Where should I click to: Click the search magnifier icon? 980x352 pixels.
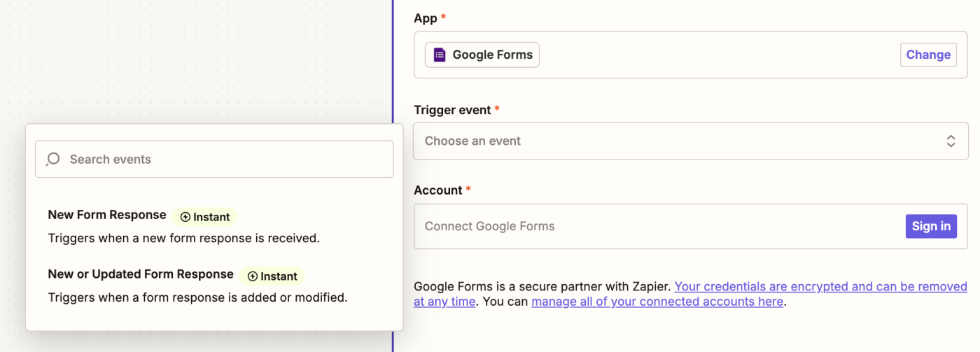point(52,160)
